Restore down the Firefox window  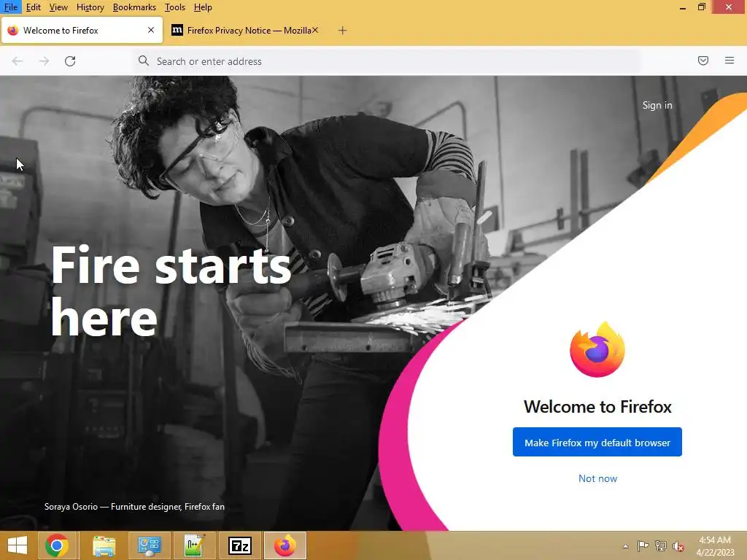click(701, 7)
